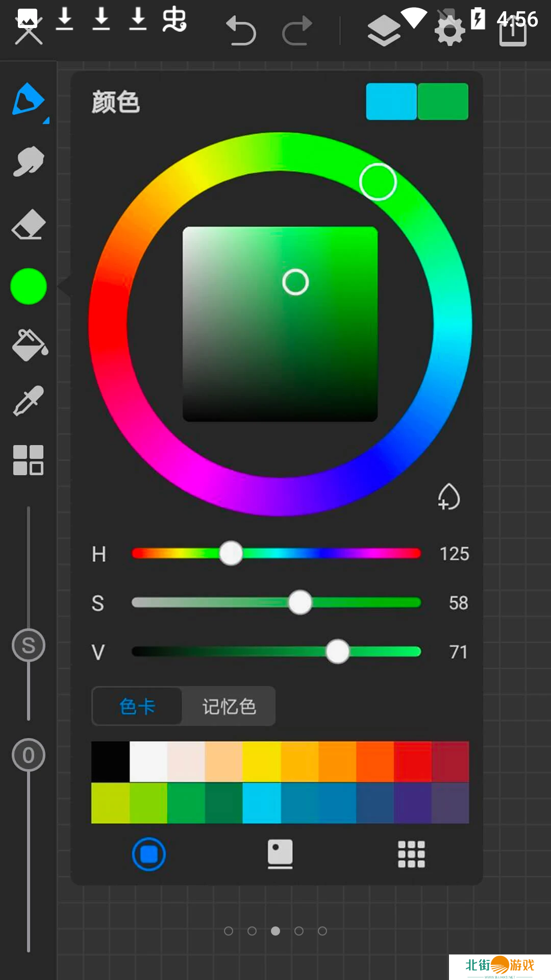The width and height of the screenshot is (551, 980).
Task: Select the eraser tool
Action: [29, 225]
